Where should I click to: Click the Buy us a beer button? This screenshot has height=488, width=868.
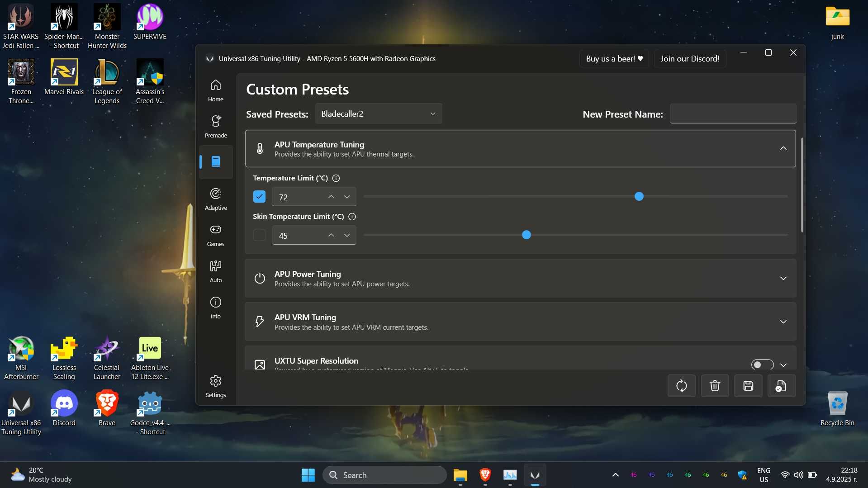(x=614, y=59)
